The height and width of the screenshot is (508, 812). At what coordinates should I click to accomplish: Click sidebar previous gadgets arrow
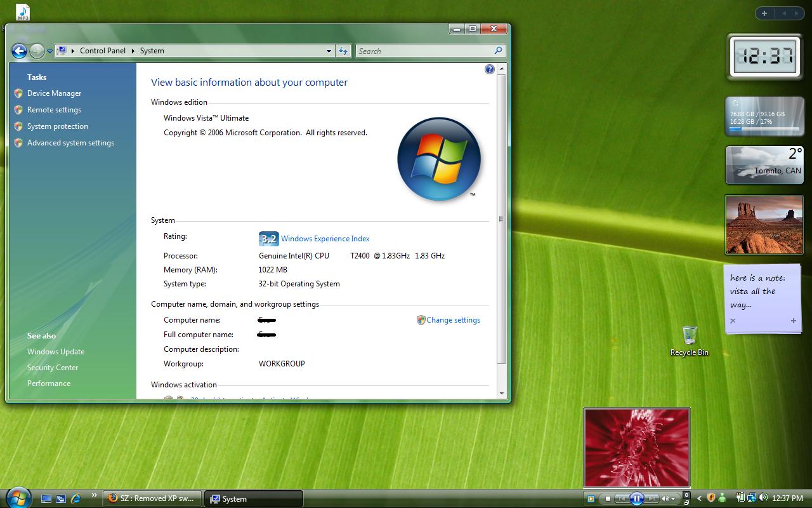point(784,13)
